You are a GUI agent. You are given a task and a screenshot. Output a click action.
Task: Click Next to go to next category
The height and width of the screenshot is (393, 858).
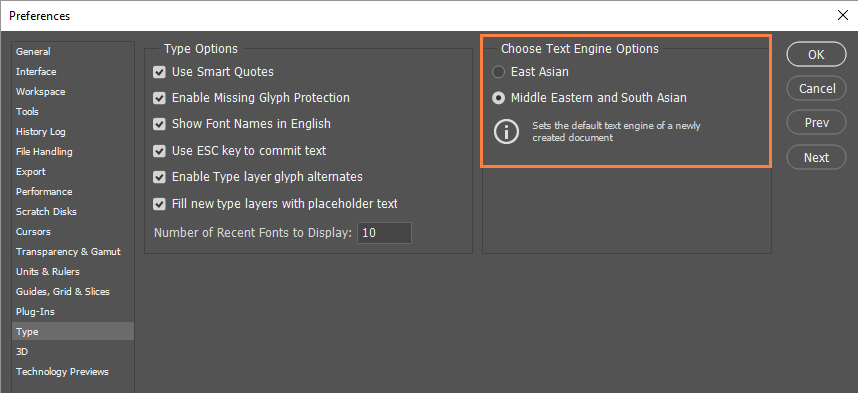point(816,157)
